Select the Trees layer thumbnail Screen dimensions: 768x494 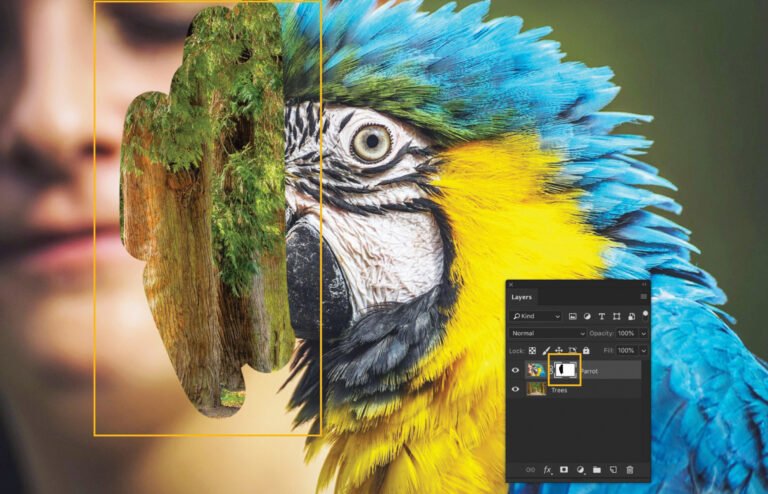coord(537,389)
